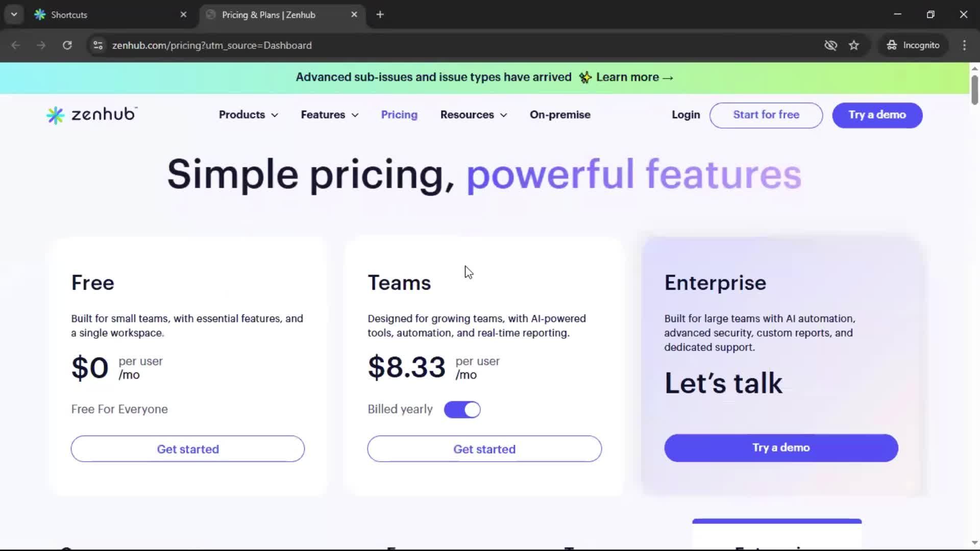Click the vertical page scrollbar thumb
The width and height of the screenshot is (980, 551).
pyautogui.click(x=974, y=89)
